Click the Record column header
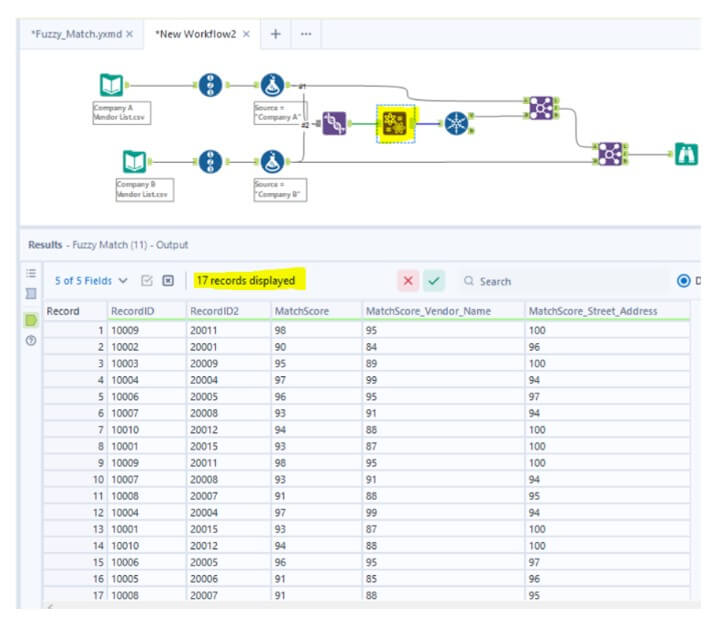This screenshot has width=721, height=628. click(75, 311)
